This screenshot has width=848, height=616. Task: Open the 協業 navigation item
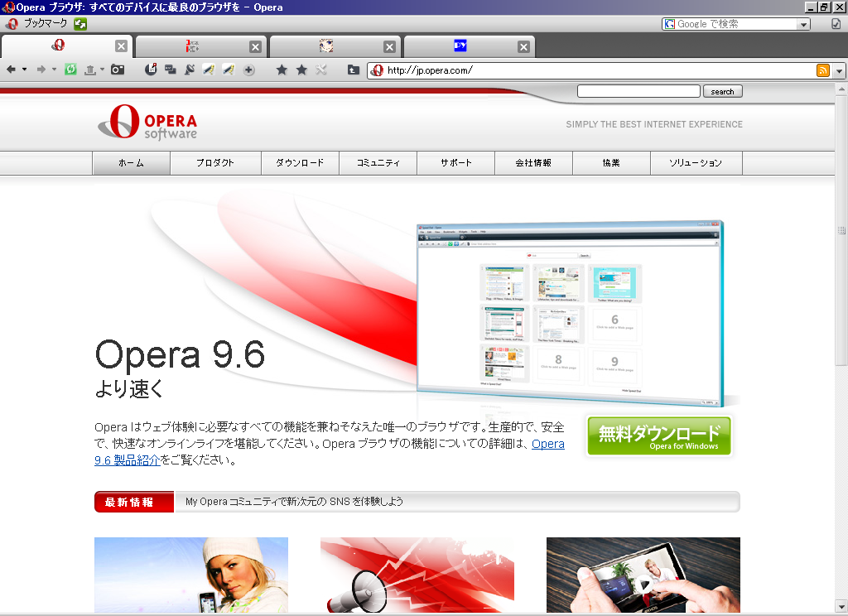click(x=611, y=163)
